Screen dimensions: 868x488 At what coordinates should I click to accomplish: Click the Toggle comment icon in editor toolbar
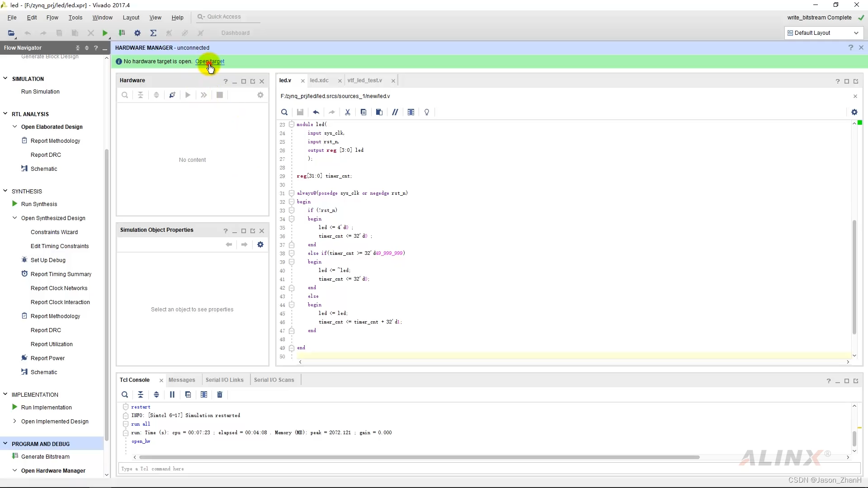[395, 112]
